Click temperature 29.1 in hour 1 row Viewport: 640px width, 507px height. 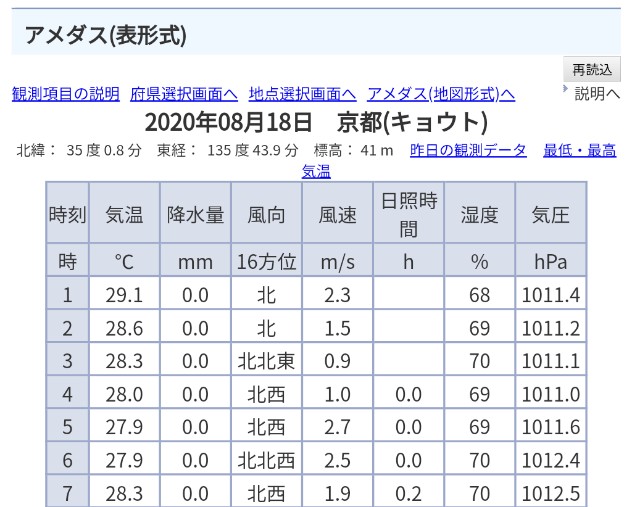point(124,294)
